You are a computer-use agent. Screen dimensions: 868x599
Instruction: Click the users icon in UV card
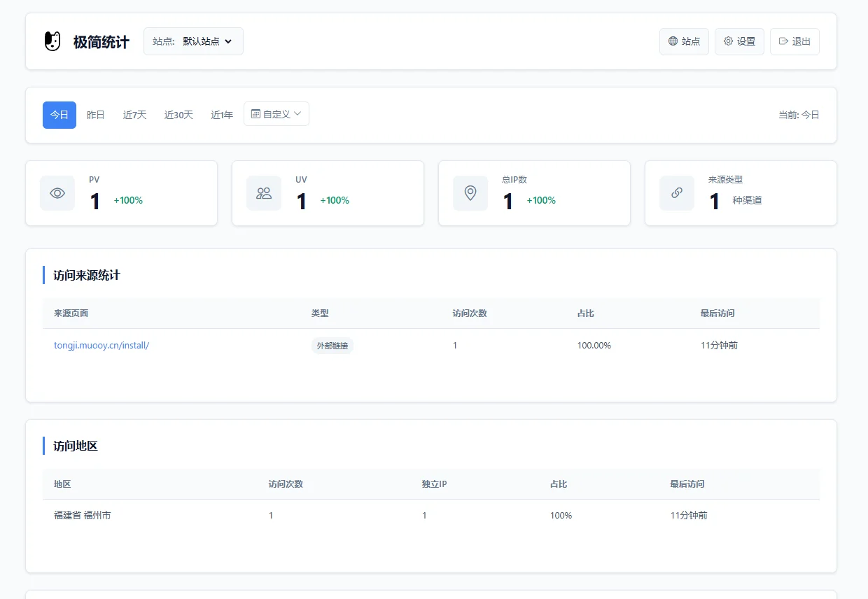pos(264,193)
